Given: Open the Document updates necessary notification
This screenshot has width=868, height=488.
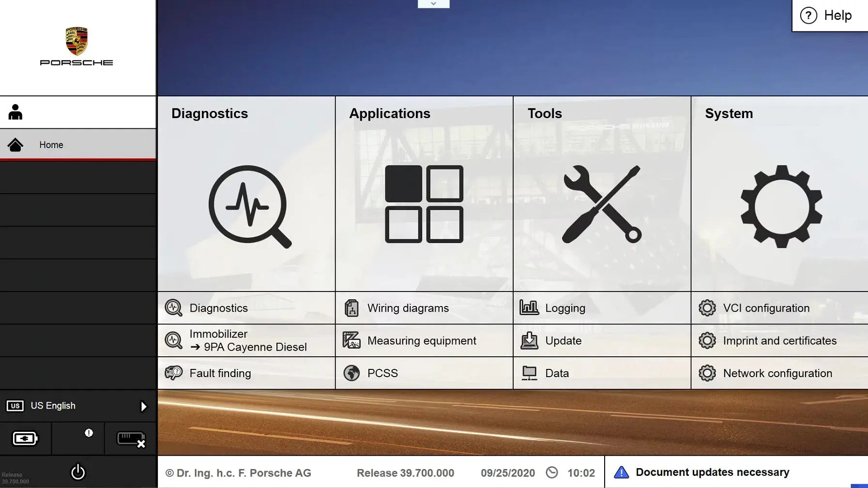Looking at the screenshot, I should [x=712, y=472].
